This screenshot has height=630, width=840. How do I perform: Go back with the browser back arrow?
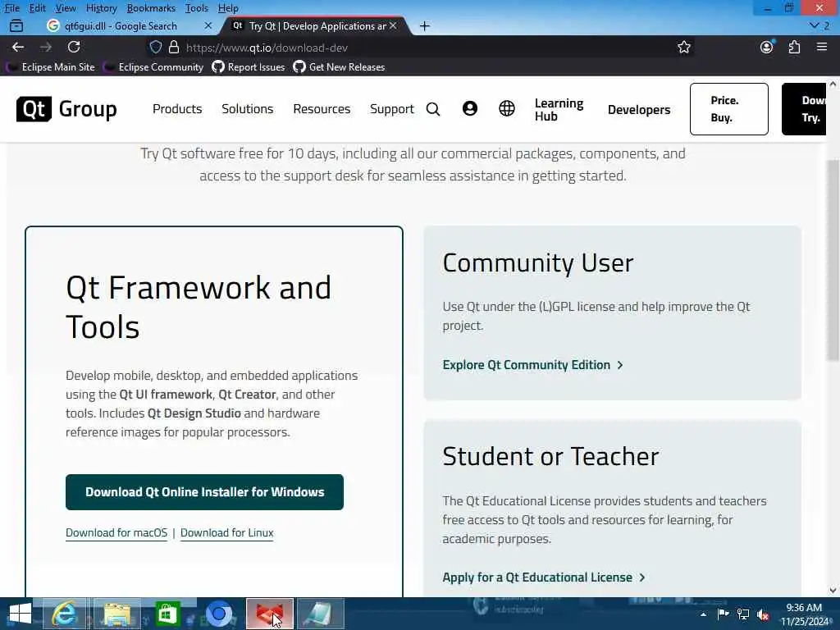(x=18, y=47)
